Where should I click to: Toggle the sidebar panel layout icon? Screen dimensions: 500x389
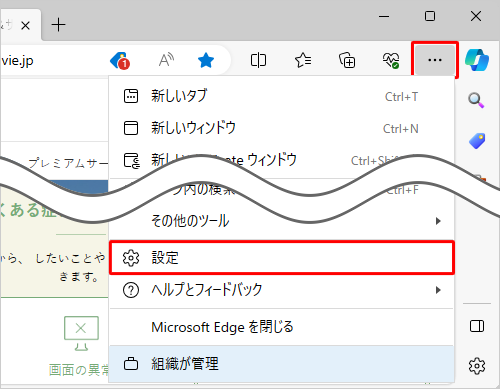click(477, 326)
